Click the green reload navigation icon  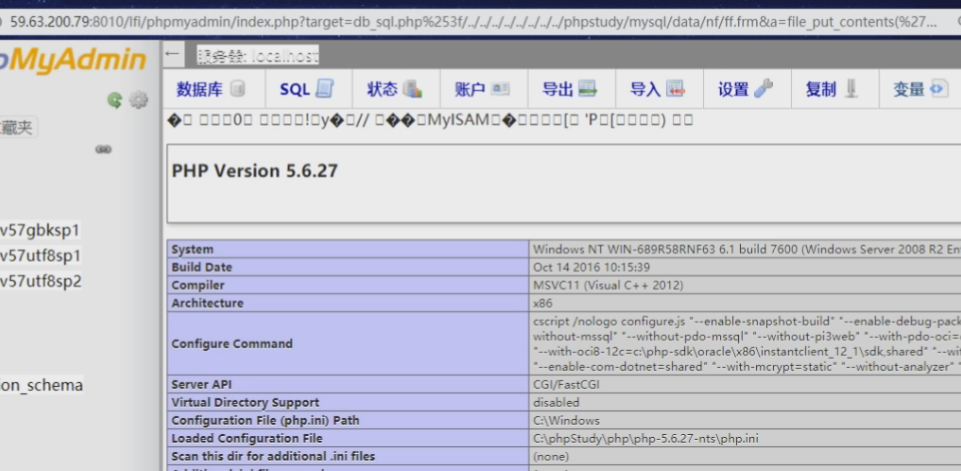click(115, 100)
